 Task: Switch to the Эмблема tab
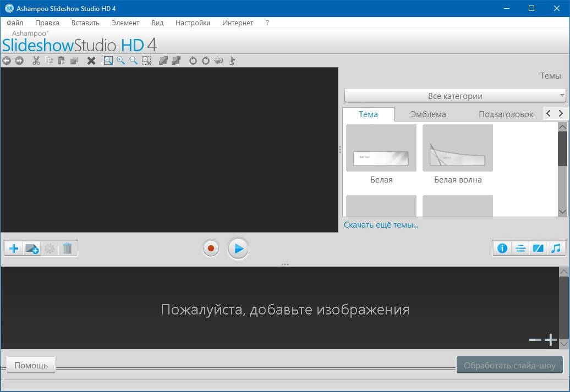coord(428,114)
